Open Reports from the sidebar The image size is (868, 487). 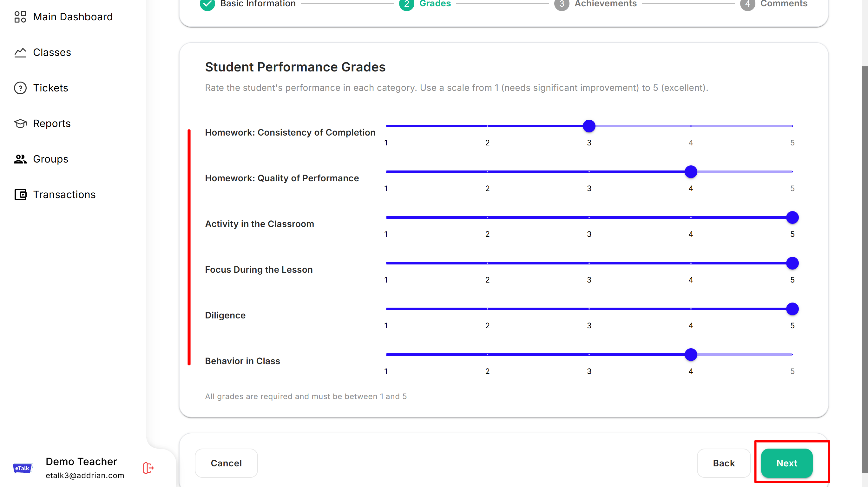point(52,123)
